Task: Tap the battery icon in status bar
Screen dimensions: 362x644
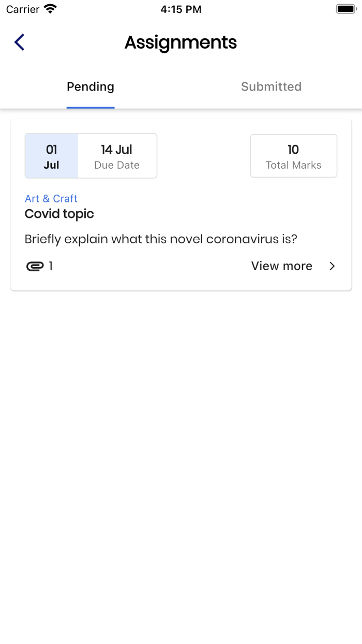Action: [345, 9]
